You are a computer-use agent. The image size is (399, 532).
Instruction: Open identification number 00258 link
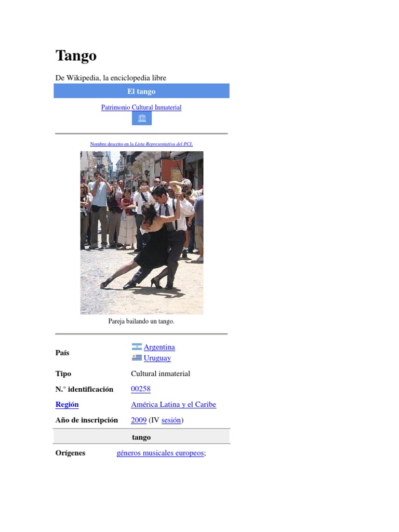point(140,389)
